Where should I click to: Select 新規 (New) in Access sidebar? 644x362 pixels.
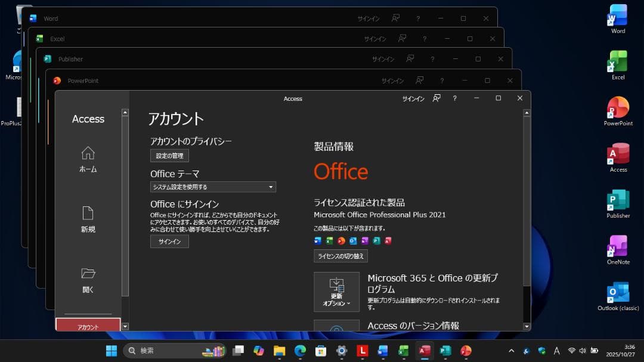(88, 219)
